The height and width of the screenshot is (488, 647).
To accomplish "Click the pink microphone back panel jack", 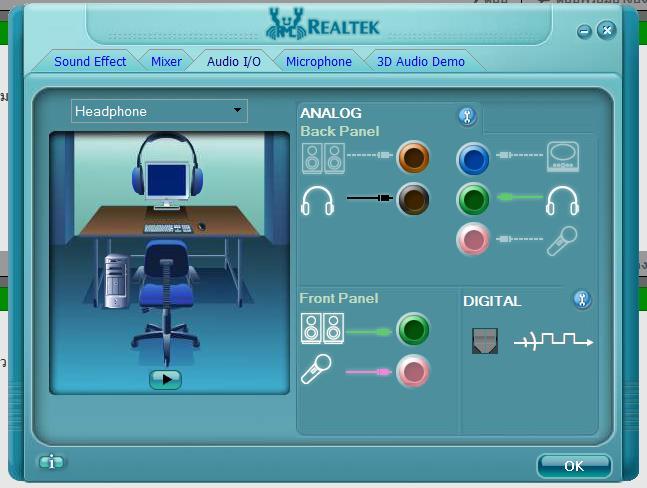I will [x=473, y=239].
